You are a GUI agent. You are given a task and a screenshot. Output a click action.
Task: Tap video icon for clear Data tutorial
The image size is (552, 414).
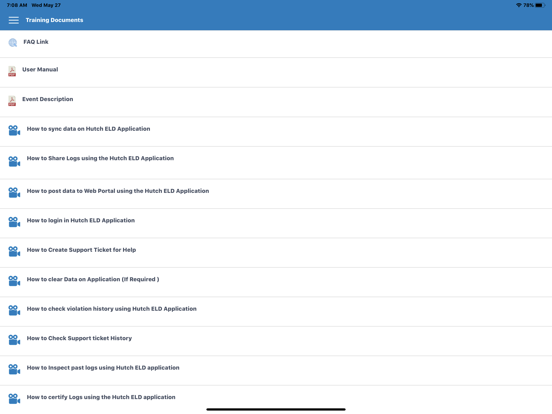point(14,281)
